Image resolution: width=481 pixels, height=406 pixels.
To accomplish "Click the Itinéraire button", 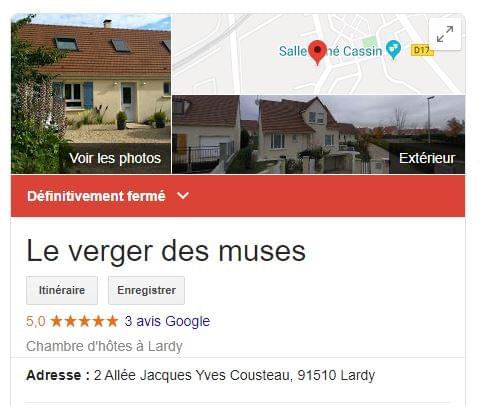I will pyautogui.click(x=62, y=290).
